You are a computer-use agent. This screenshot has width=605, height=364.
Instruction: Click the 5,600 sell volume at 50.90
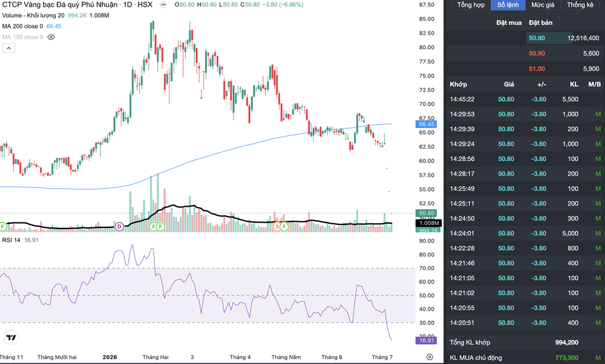[591, 53]
